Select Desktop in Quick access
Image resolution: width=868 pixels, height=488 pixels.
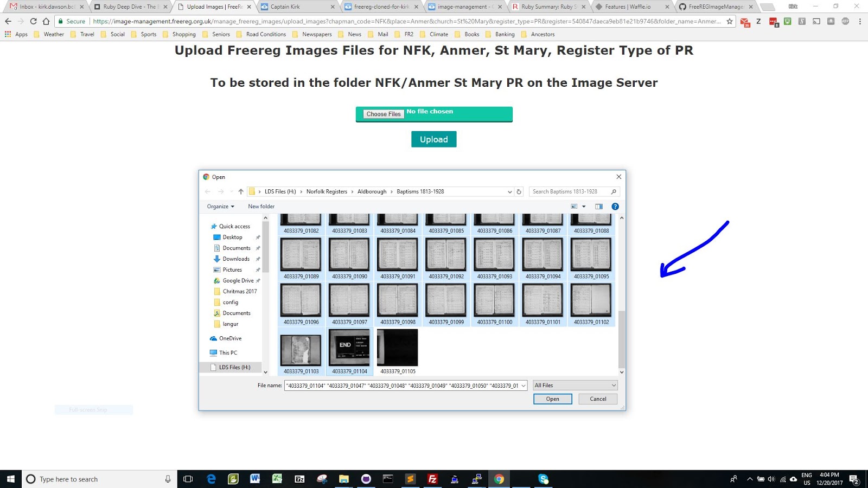point(232,237)
